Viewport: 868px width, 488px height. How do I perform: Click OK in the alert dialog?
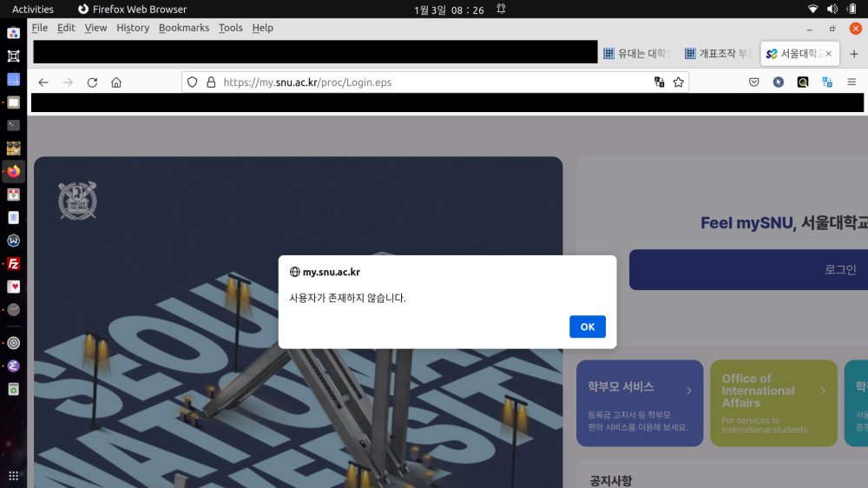pos(587,326)
